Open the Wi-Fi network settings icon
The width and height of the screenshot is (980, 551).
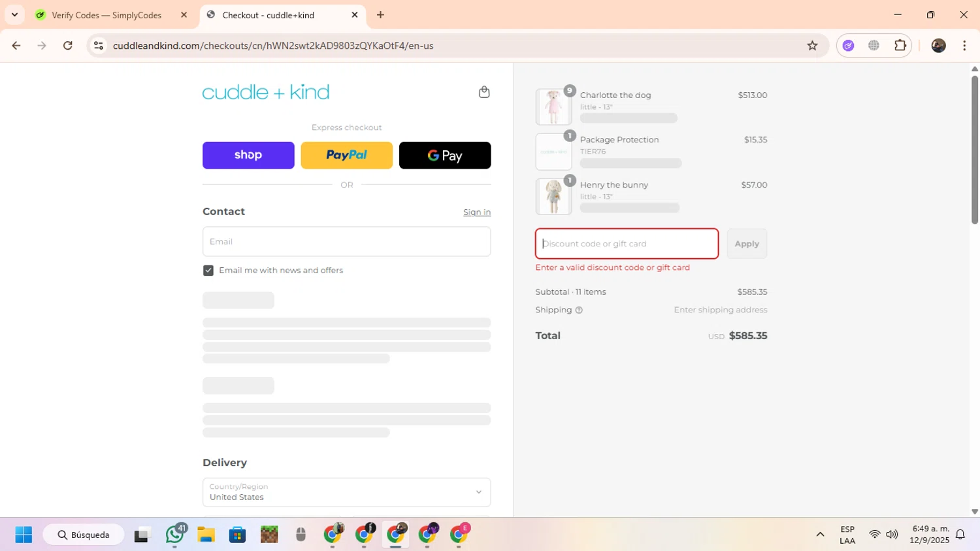874,535
